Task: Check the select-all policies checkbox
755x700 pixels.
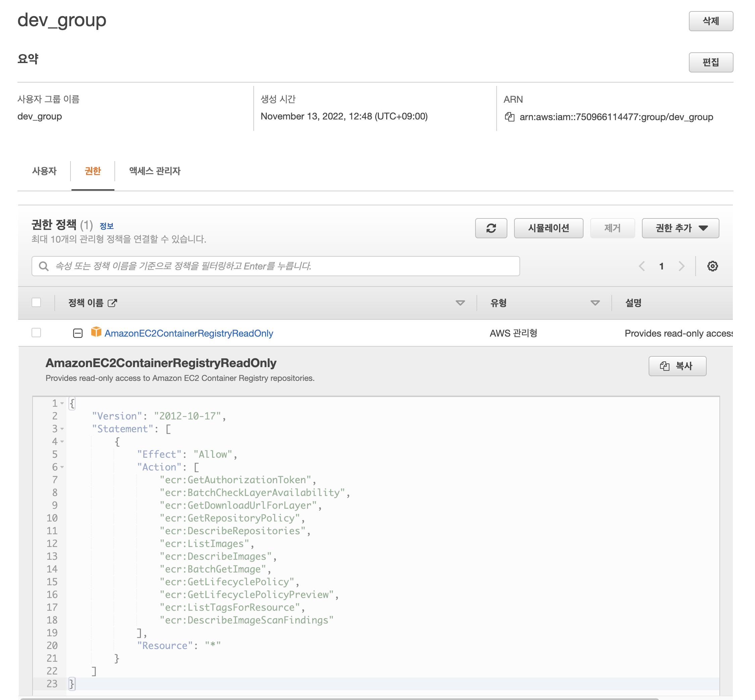Action: point(36,302)
